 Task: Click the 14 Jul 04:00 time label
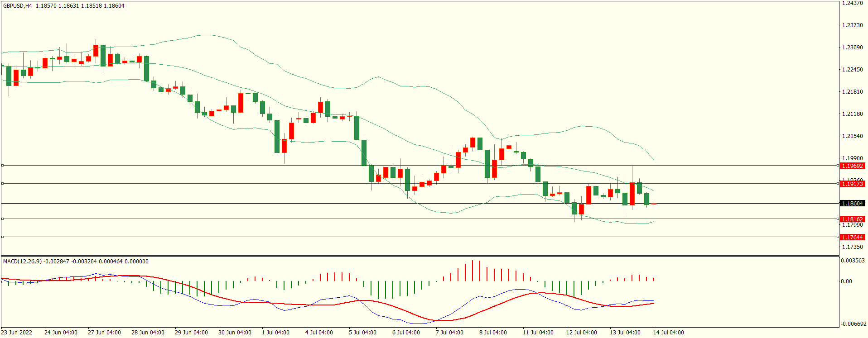pos(668,333)
